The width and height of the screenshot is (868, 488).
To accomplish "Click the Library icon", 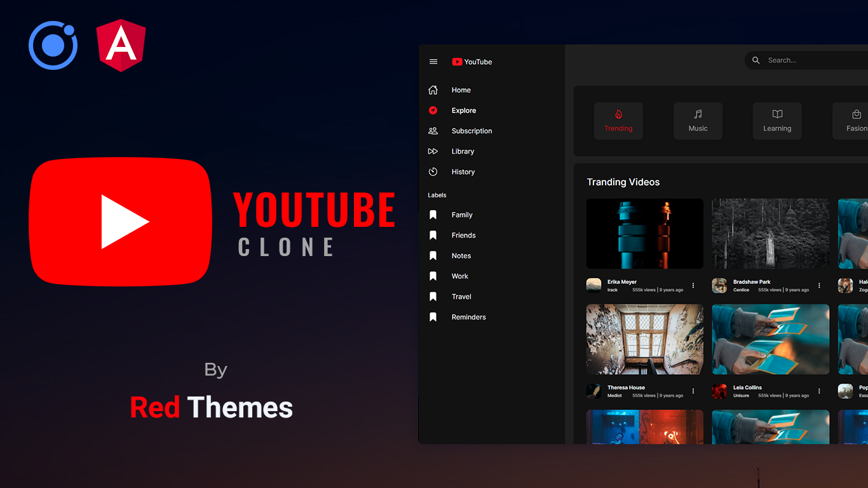I will coord(433,151).
